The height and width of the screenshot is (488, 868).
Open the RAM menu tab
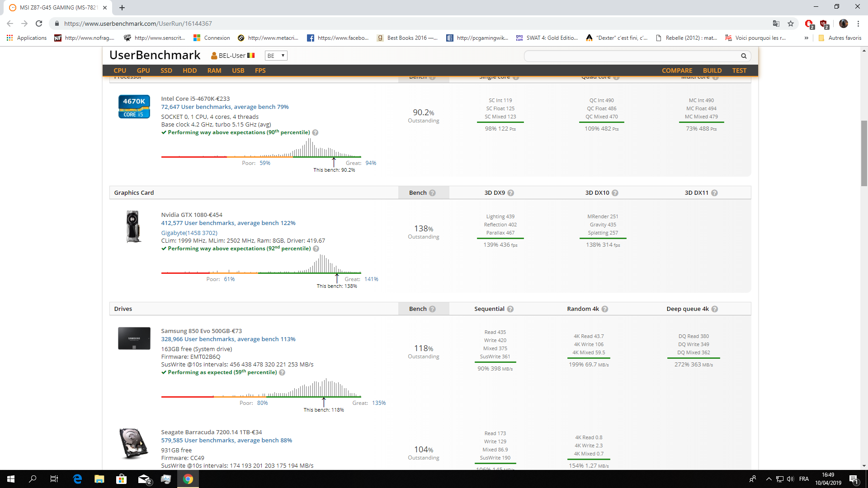point(214,70)
